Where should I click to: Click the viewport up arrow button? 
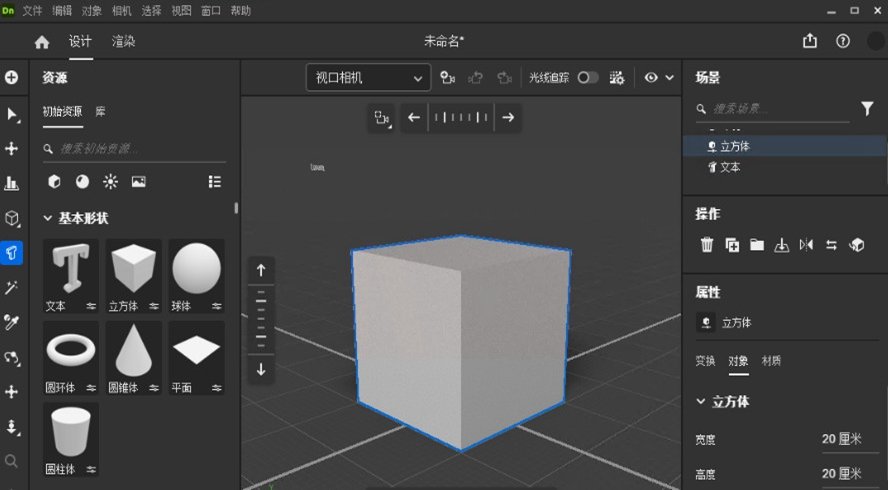pos(261,270)
